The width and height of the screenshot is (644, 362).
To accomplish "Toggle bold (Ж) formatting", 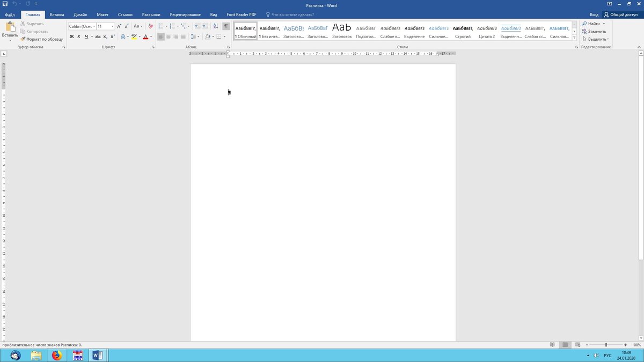I will (72, 36).
